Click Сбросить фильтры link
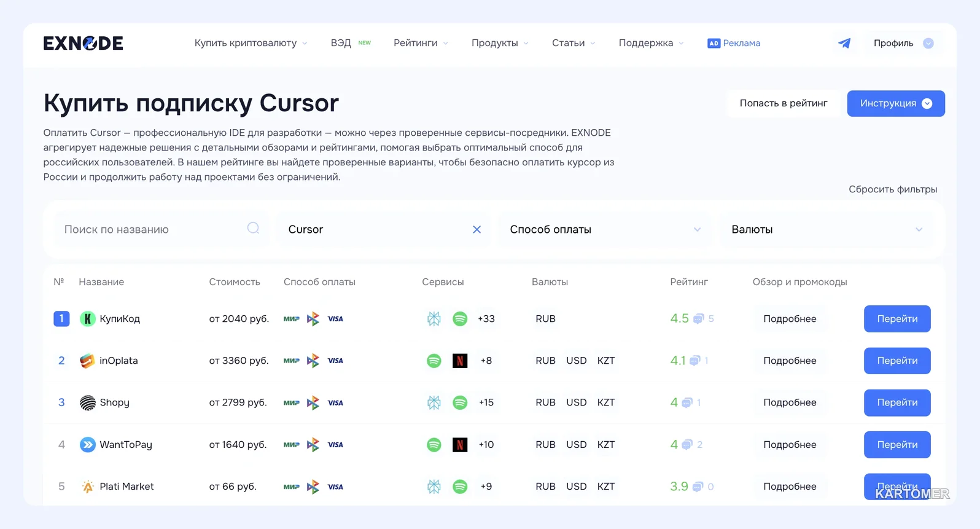980x529 pixels. point(893,189)
